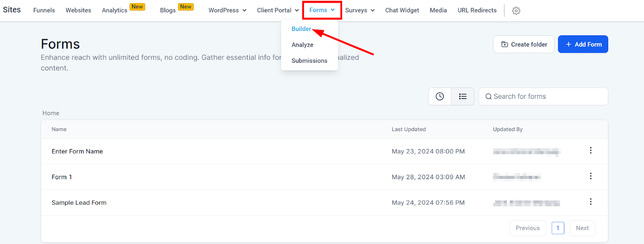Open the settings gear icon
This screenshot has width=644, height=244.
click(x=516, y=11)
